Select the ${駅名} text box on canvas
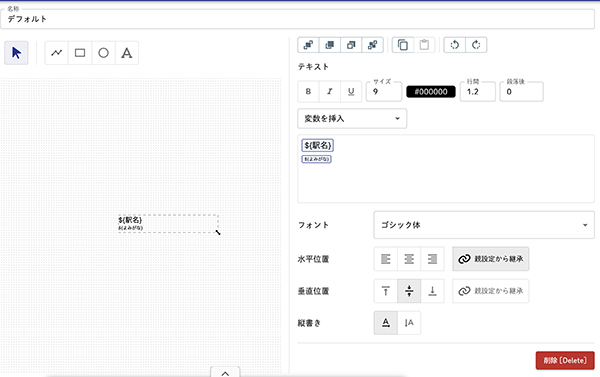Screen dimensions: 600x377 [168, 224]
